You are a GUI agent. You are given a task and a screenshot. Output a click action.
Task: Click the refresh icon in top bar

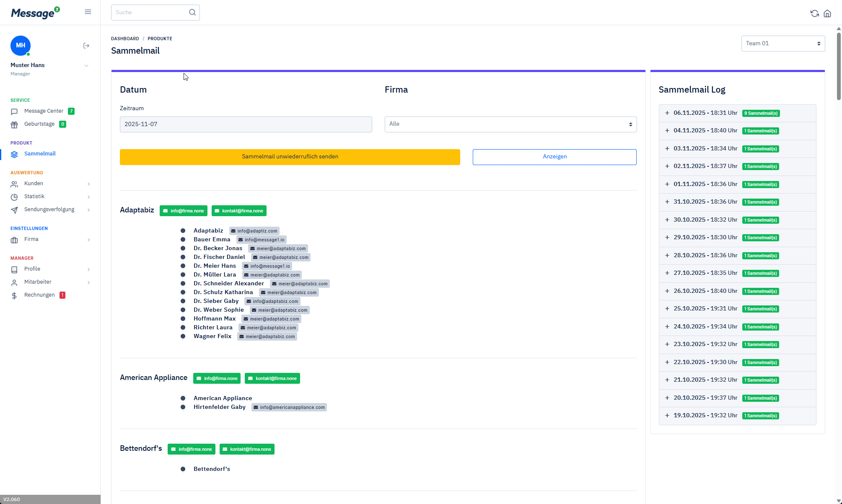coord(814,13)
